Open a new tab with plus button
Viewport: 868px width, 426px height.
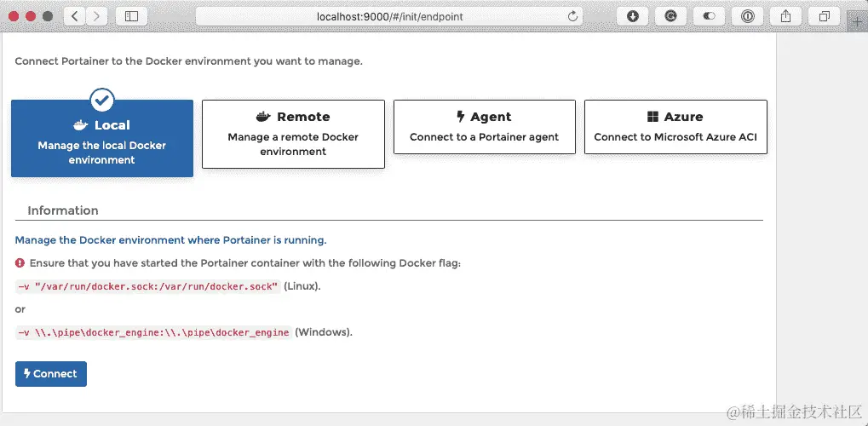click(x=858, y=20)
